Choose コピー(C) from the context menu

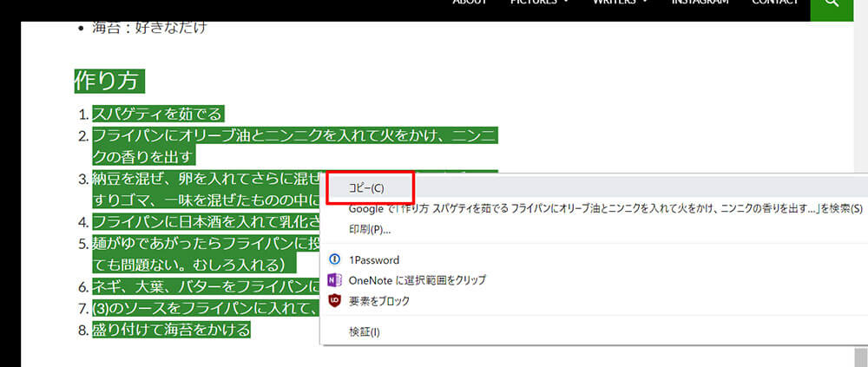coord(595,188)
